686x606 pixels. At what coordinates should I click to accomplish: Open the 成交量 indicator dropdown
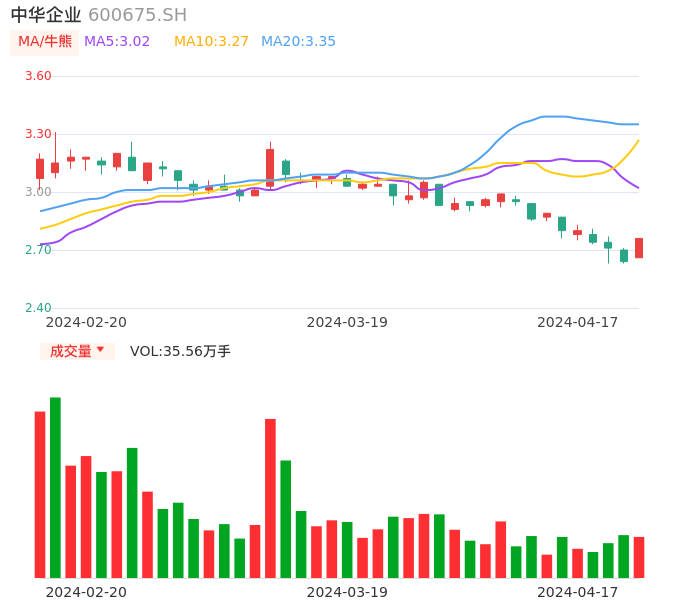pyautogui.click(x=77, y=351)
